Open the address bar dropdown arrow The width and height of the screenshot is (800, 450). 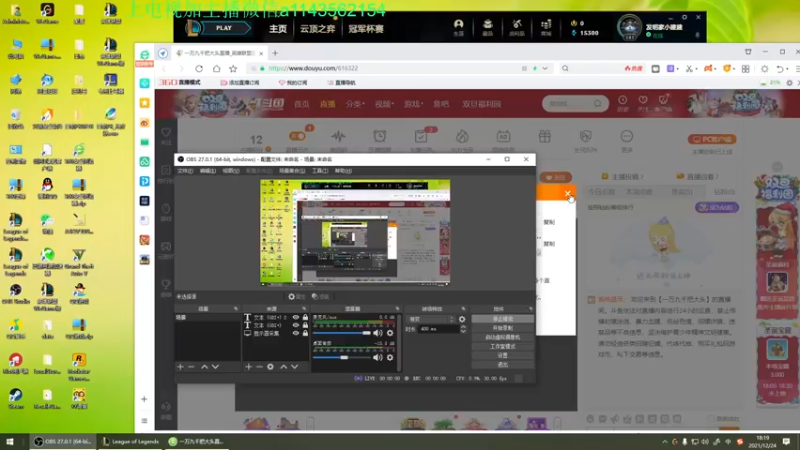point(545,68)
